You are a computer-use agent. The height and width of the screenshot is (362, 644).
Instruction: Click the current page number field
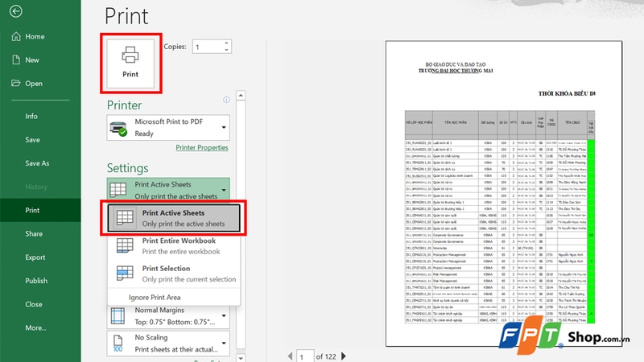305,356
